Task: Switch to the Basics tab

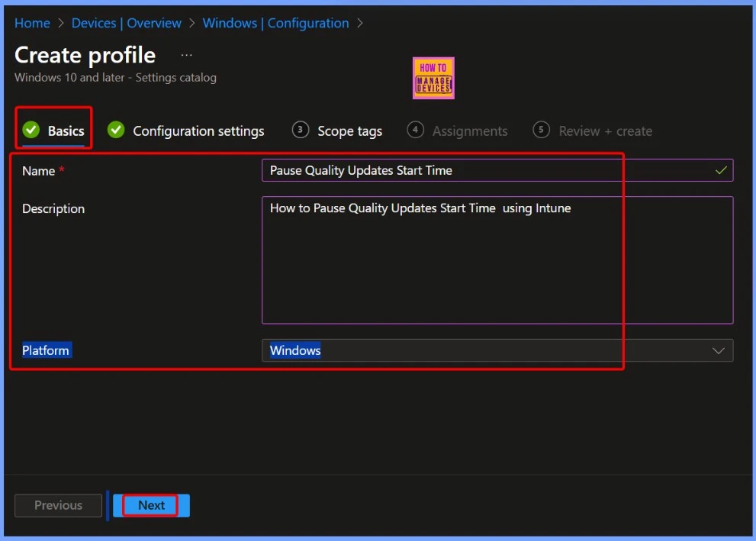Action: pyautogui.click(x=53, y=130)
